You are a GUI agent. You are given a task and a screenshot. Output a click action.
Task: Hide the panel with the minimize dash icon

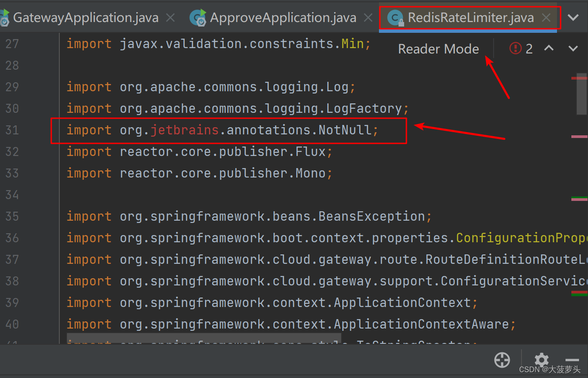pos(572,360)
